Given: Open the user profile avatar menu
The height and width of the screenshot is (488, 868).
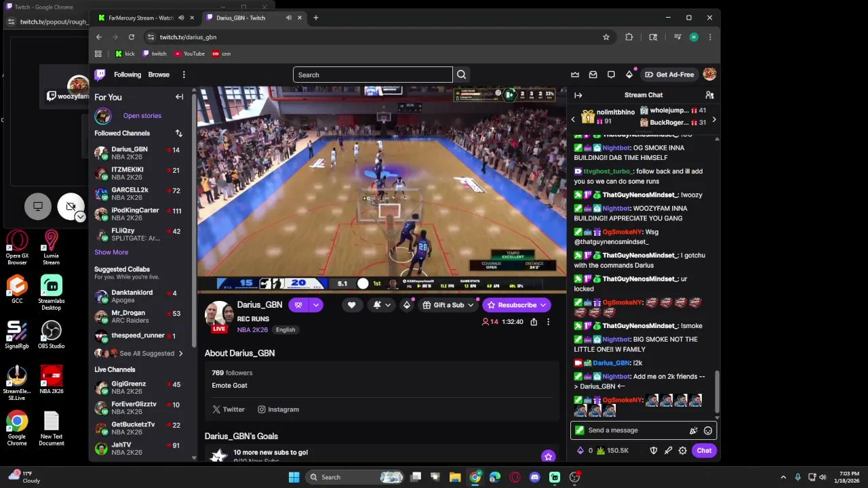Looking at the screenshot, I should (x=709, y=75).
